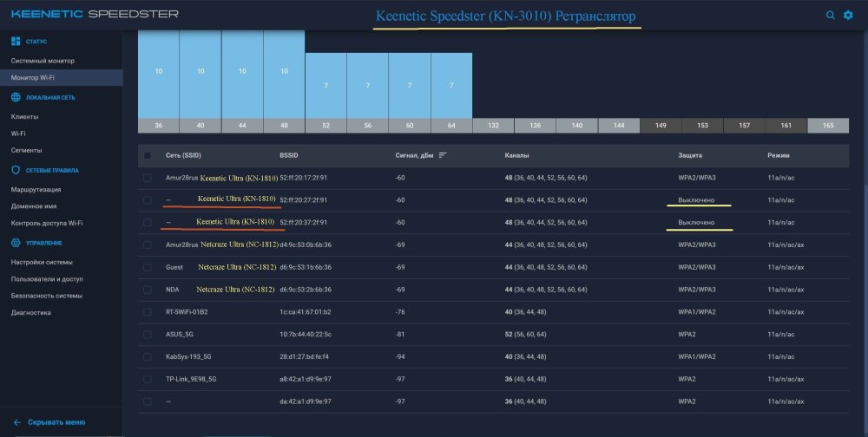Open Маршрутизация in the sidebar
The width and height of the screenshot is (868, 437).
point(36,190)
